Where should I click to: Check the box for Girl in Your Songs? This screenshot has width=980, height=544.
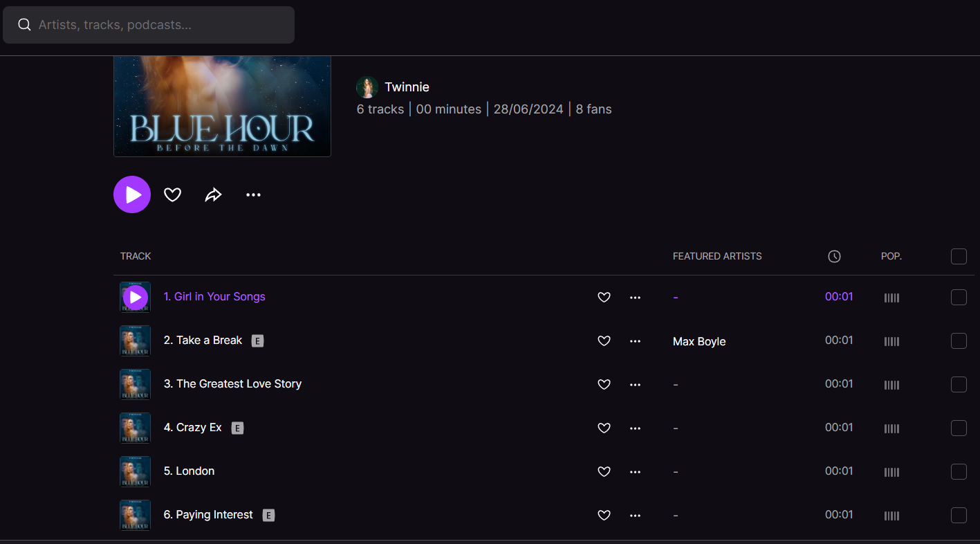click(x=959, y=298)
